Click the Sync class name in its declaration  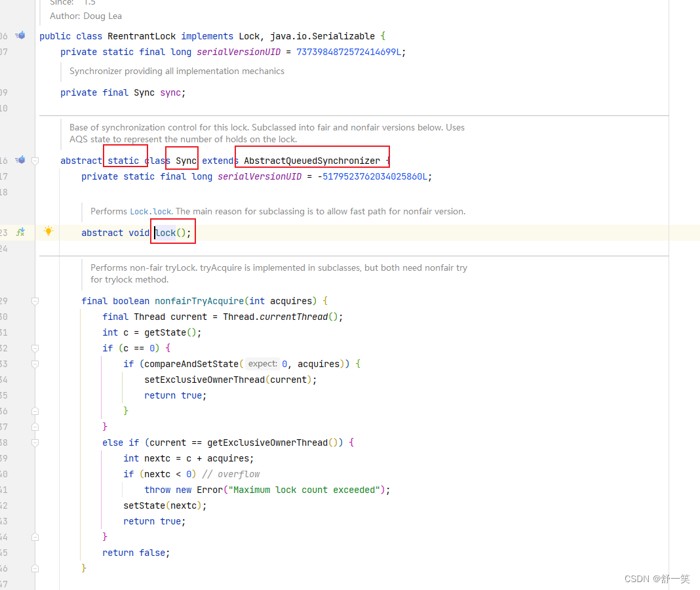pos(185,161)
